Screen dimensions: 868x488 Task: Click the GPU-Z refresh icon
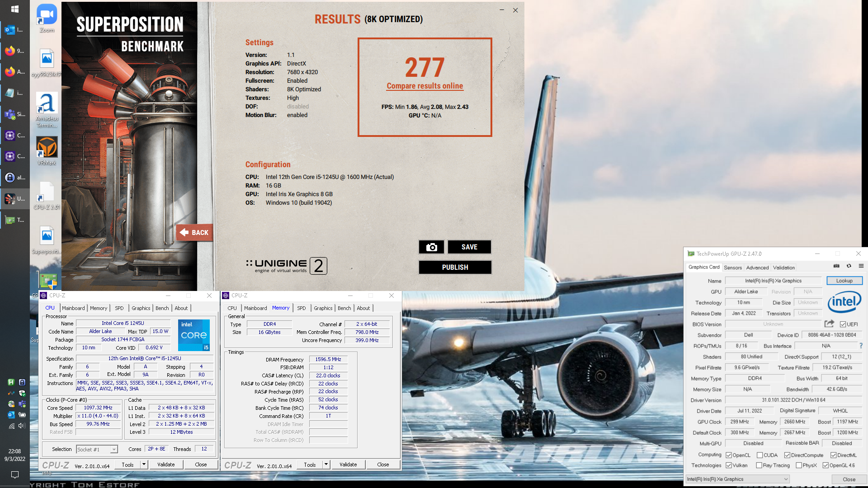[849, 266]
